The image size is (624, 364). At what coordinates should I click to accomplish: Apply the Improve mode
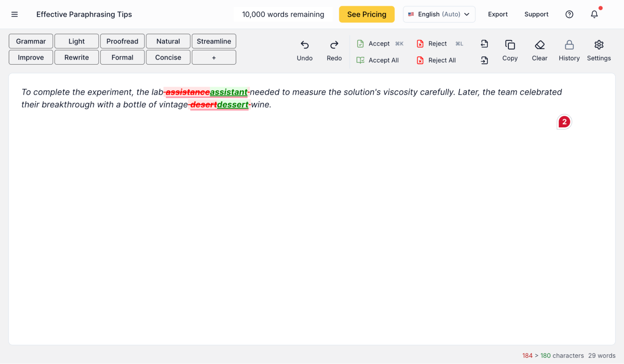[31, 57]
